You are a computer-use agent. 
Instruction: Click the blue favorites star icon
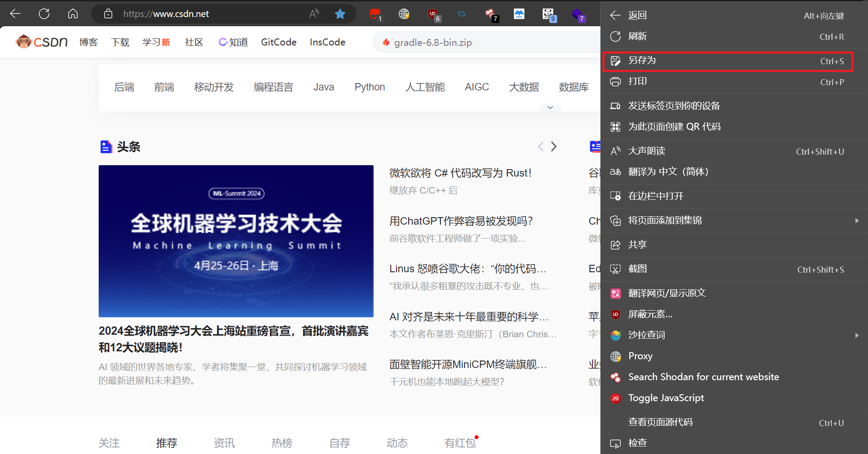(340, 14)
